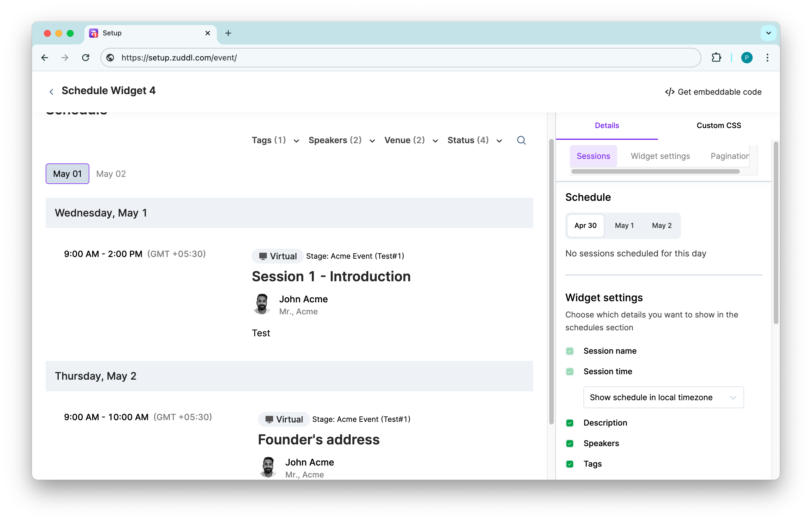Click the back arrow beside Schedule Widget 4
This screenshot has width=812, height=522.
52,92
